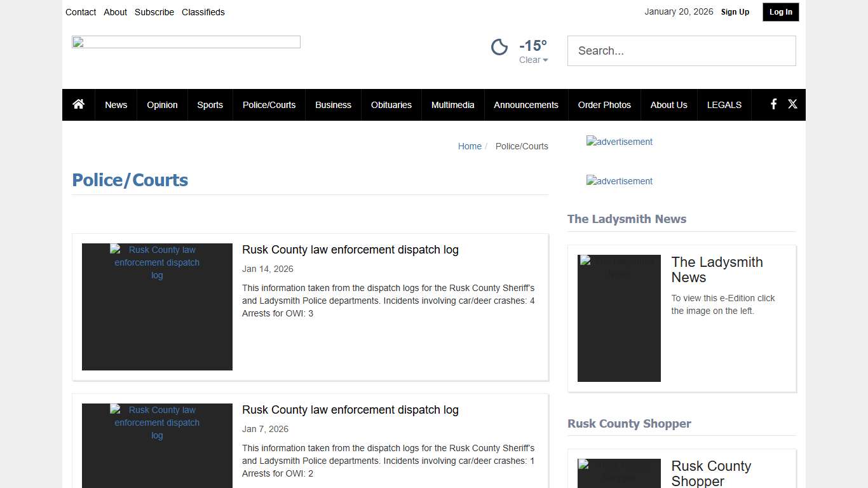Visit the newspaper's Facebook page
This screenshot has height=488, width=868.
tap(773, 104)
